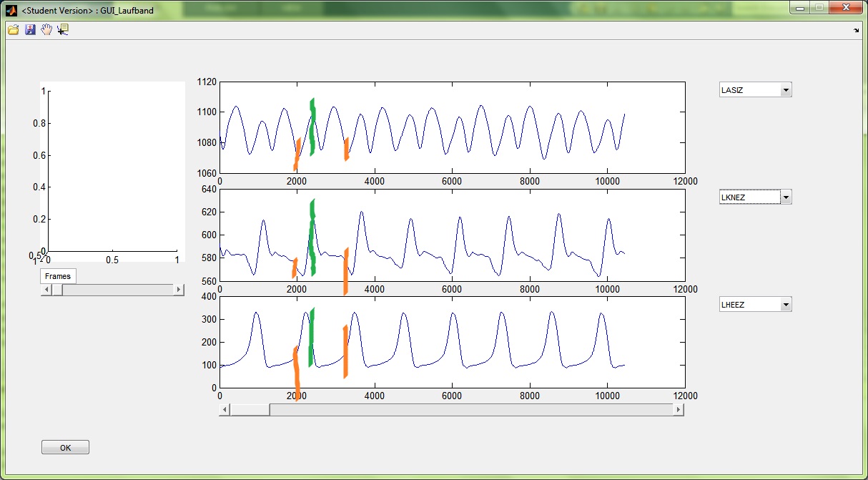Open the LHEEZ dropdown list
The image size is (868, 480).
pos(786,305)
